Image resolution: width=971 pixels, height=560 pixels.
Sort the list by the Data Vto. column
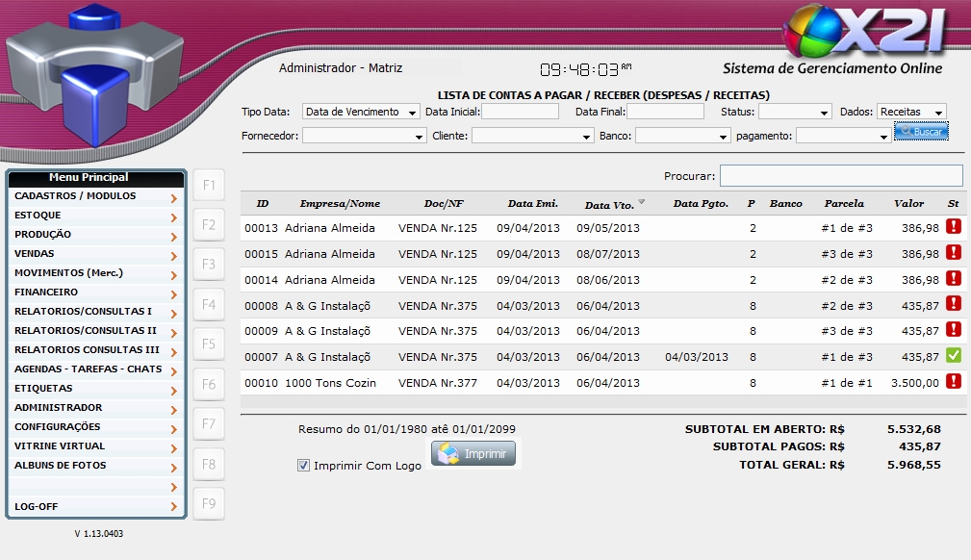pos(610,204)
